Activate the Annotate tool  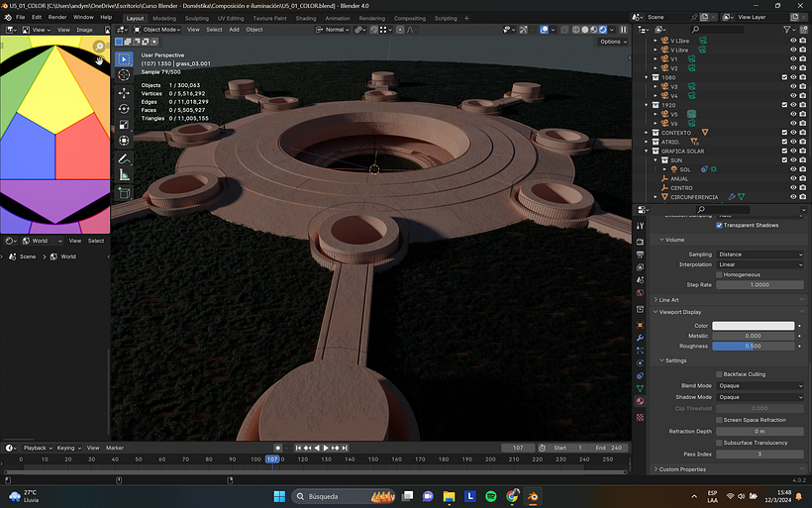pos(124,158)
